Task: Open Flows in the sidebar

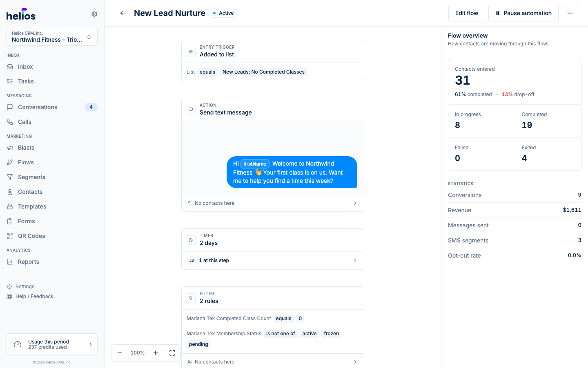Action: 52,162
